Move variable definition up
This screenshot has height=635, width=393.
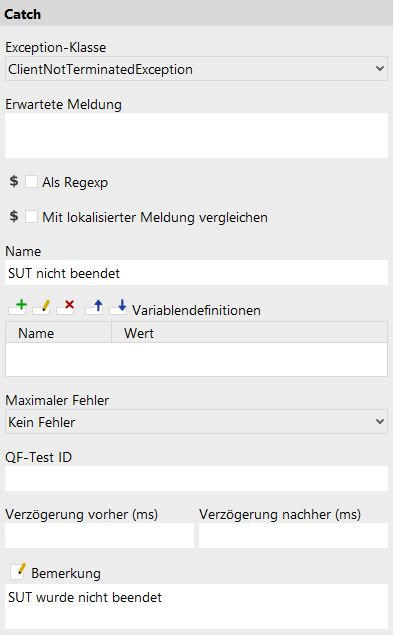[x=94, y=307]
